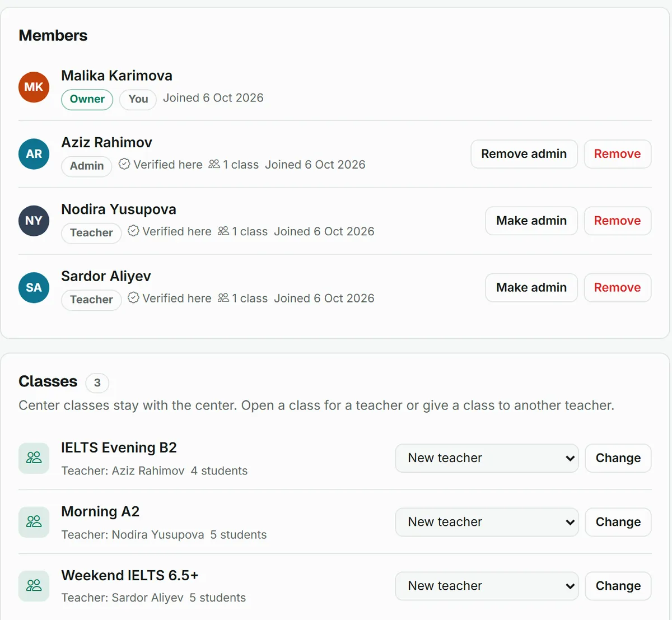Screen dimensions: 672x620
Task: Click the Weekend IELTS 6.5+ class icon
Action: click(x=34, y=586)
